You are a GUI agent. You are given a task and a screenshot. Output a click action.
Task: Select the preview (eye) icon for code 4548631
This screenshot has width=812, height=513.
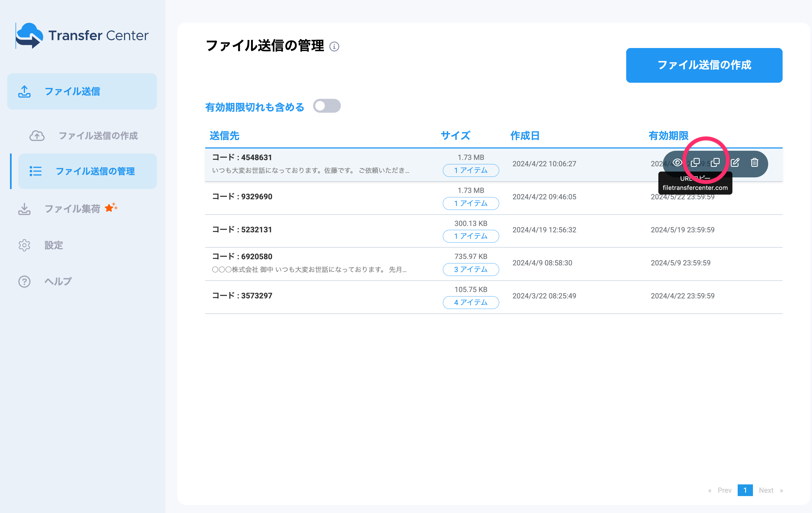pyautogui.click(x=677, y=163)
